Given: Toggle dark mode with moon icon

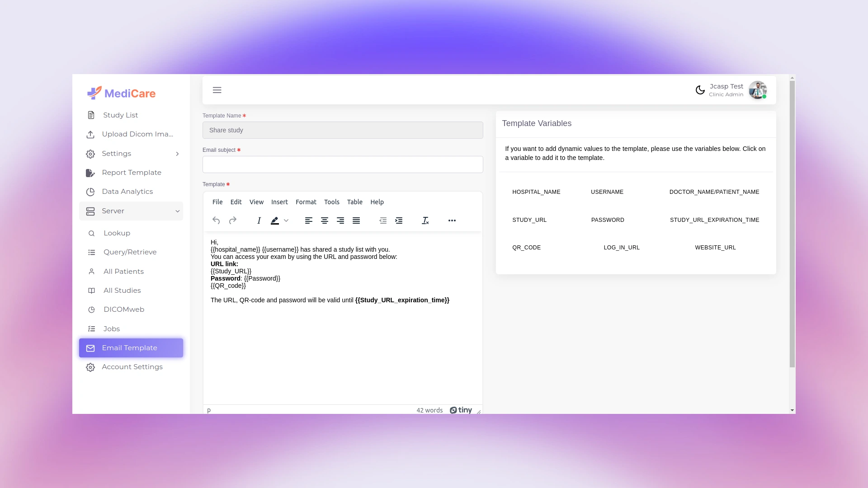Looking at the screenshot, I should click(700, 90).
